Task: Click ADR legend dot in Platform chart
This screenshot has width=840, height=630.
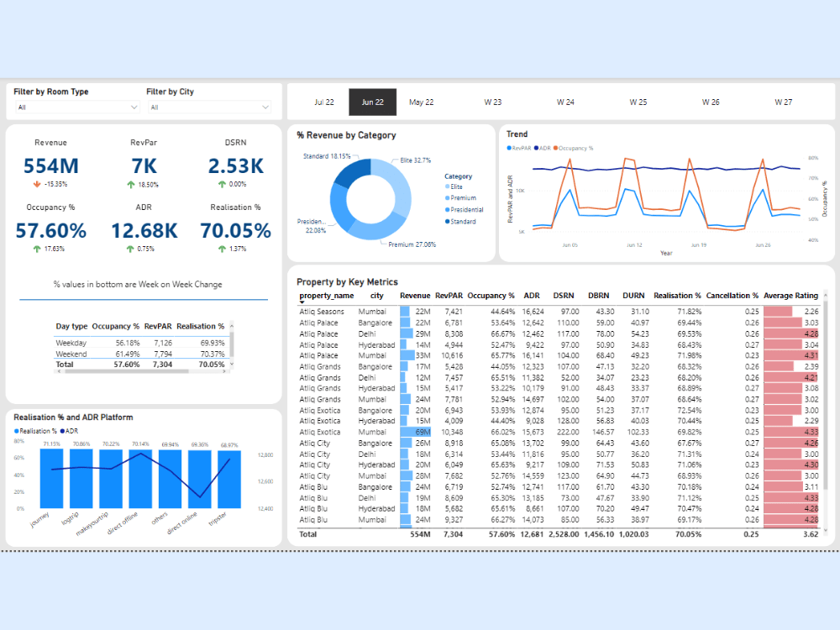Action: pos(62,431)
